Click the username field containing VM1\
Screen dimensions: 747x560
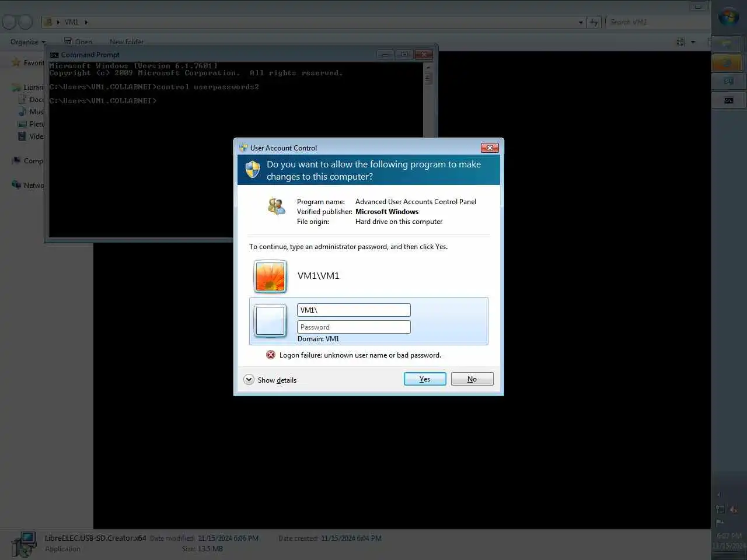pos(354,310)
